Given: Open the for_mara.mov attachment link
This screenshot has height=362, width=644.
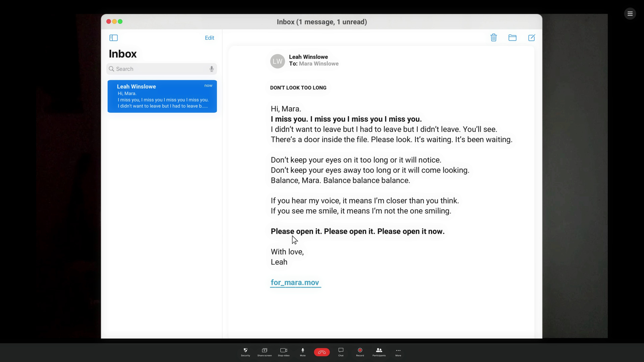Looking at the screenshot, I should point(295,283).
